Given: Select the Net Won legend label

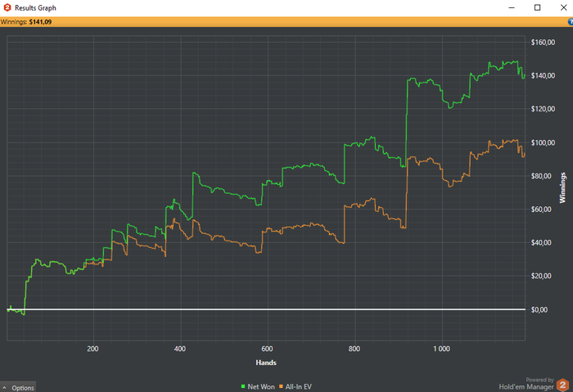Looking at the screenshot, I should [x=261, y=386].
